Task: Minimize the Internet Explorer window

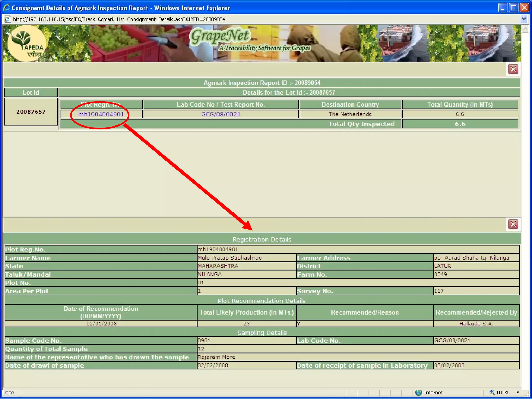Action: 503,8
